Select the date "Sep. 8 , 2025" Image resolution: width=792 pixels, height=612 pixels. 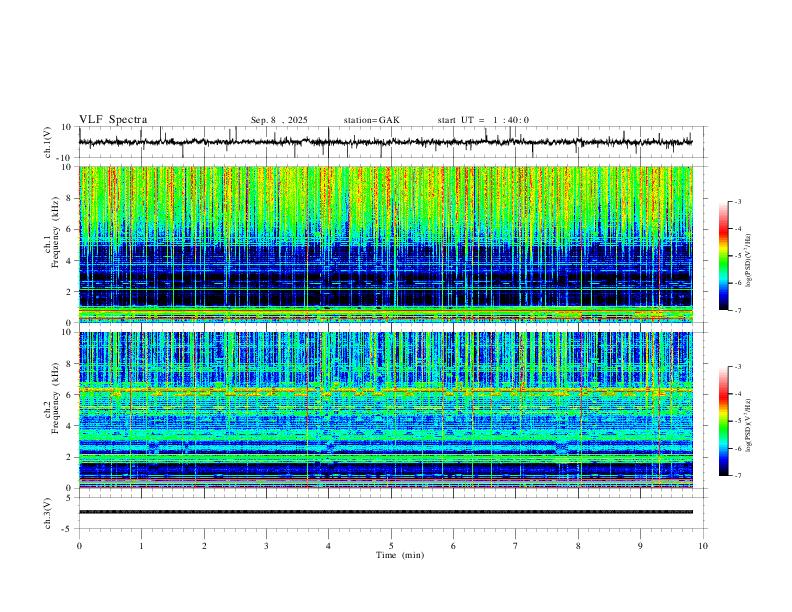point(279,120)
